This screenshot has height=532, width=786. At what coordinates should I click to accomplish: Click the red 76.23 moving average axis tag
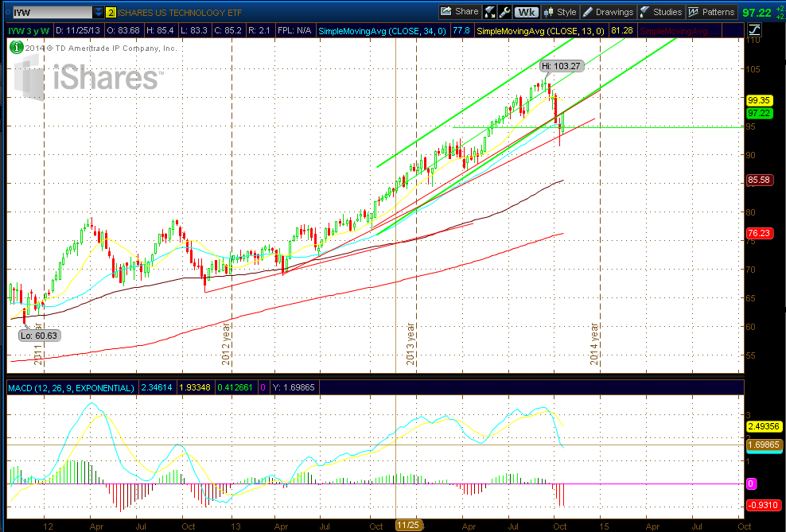pos(759,233)
